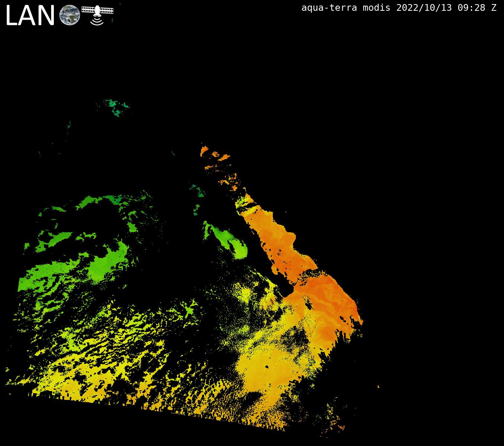The width and height of the screenshot is (504, 446).
Task: Click the "aqua-terra modis" label
Action: [x=346, y=8]
